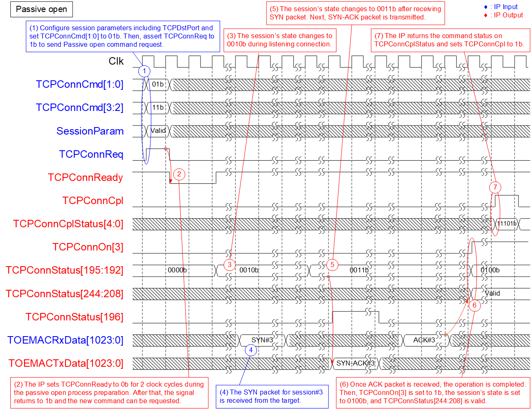Click the TCPConnReq signal label

tap(91, 154)
